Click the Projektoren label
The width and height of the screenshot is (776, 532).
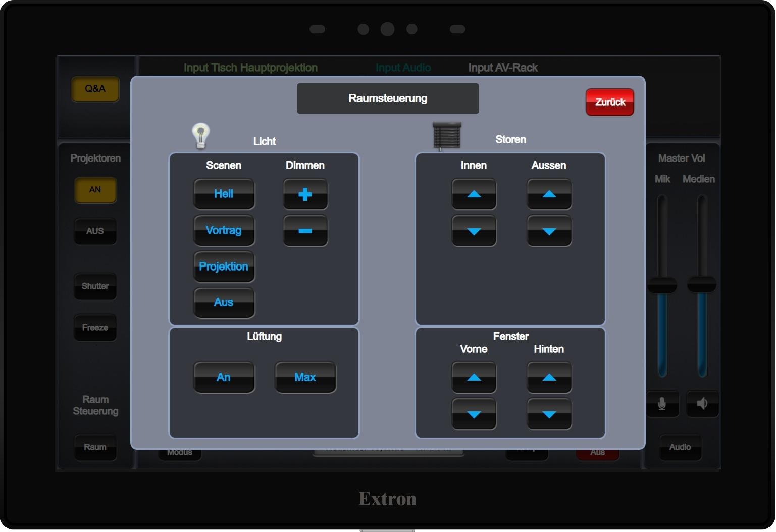pos(95,158)
